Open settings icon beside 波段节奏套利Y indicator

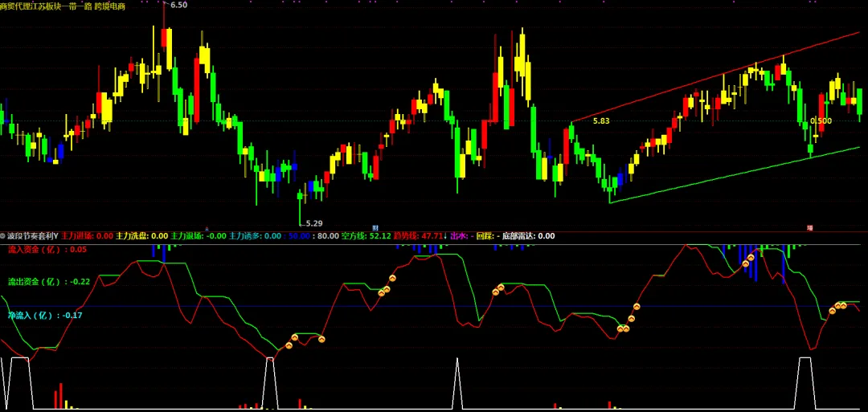pyautogui.click(x=3, y=236)
